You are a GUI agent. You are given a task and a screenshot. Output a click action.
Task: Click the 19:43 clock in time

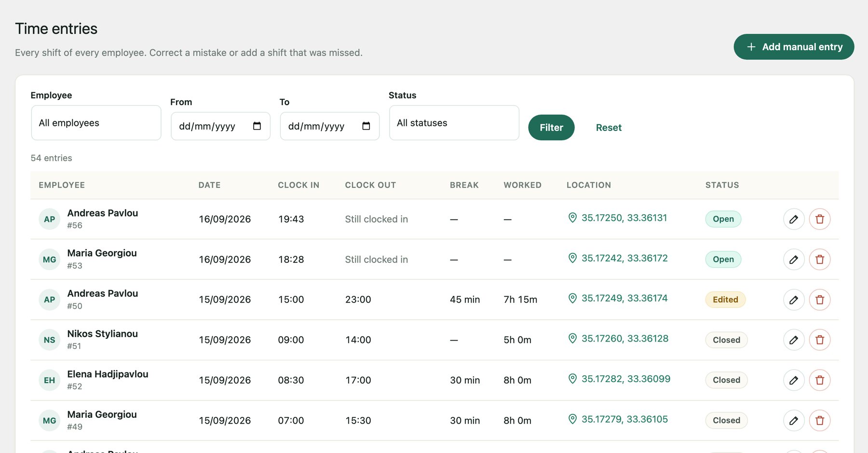[291, 219]
